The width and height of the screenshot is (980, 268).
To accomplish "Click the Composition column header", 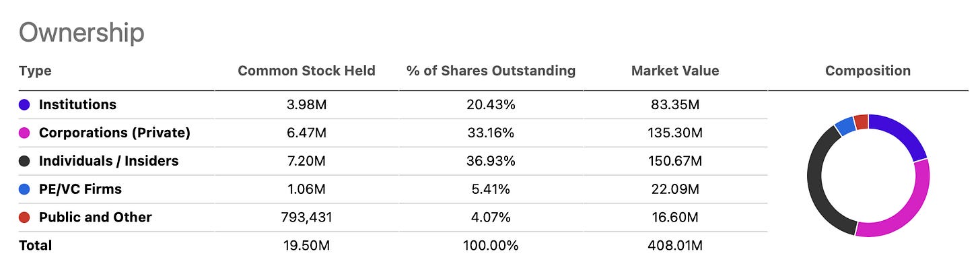I will (x=868, y=71).
